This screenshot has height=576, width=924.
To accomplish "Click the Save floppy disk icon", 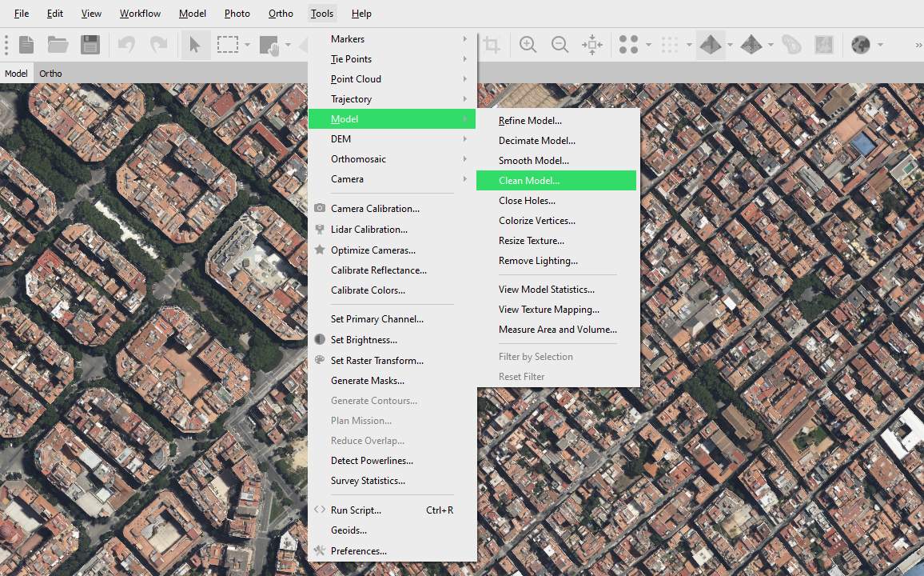I will pos(90,45).
